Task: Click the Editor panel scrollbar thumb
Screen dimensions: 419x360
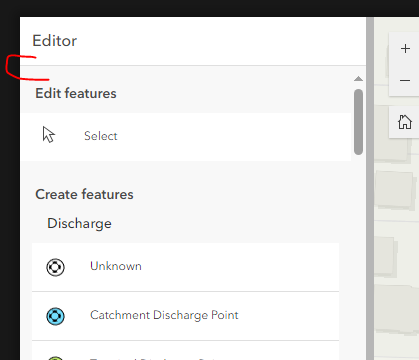Action: (x=358, y=122)
